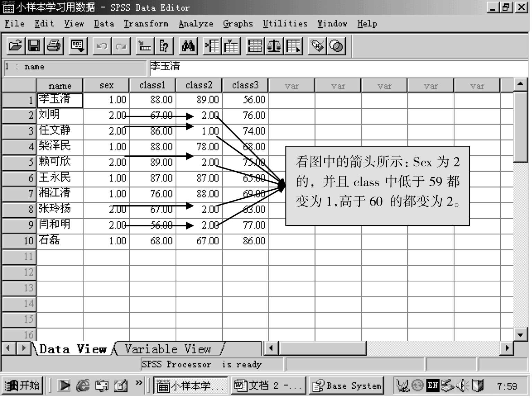Click the Split File toolbar icon
Screen dimensions: 532x398
tap(255, 46)
